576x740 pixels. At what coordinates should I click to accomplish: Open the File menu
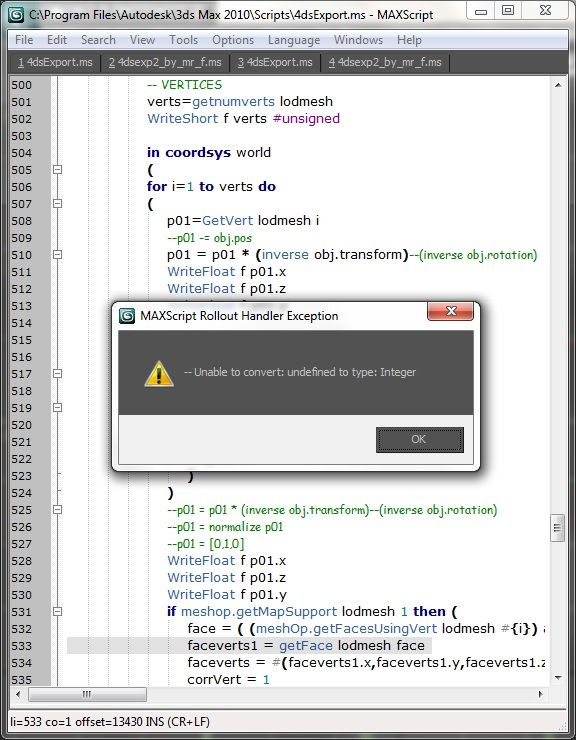[24, 40]
